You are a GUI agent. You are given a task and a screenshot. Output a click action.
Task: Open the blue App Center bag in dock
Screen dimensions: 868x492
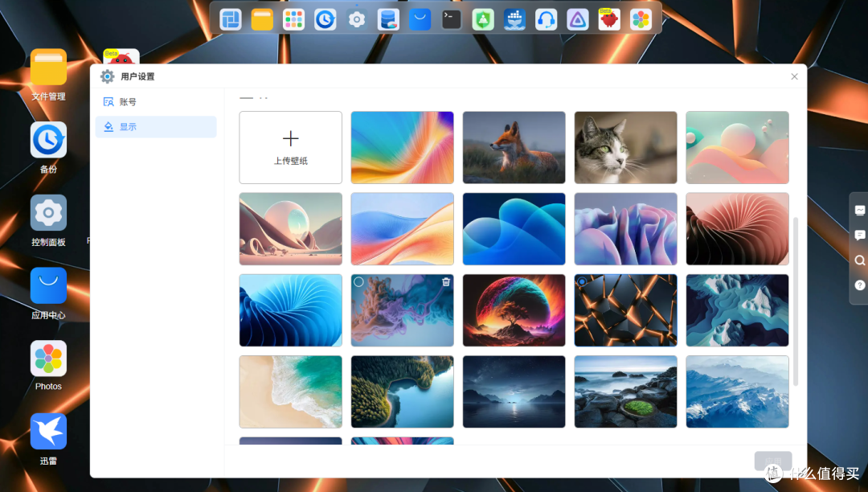coord(420,20)
